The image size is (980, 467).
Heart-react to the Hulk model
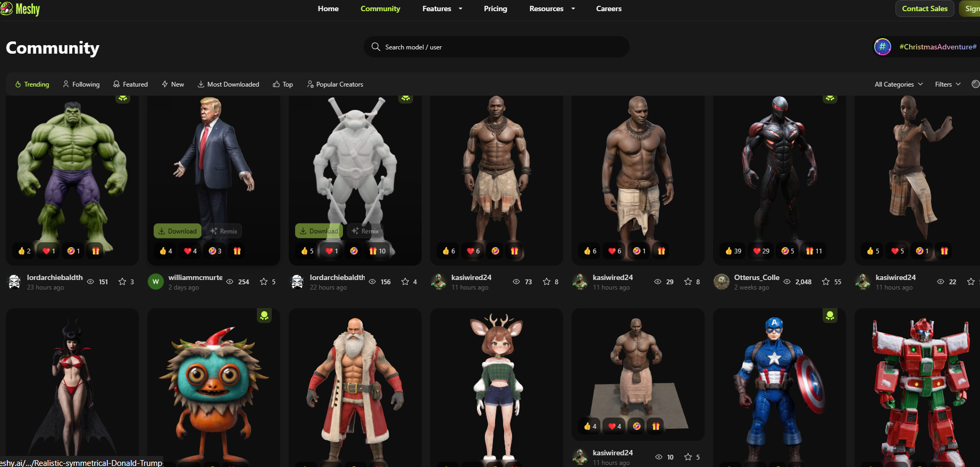(49, 251)
